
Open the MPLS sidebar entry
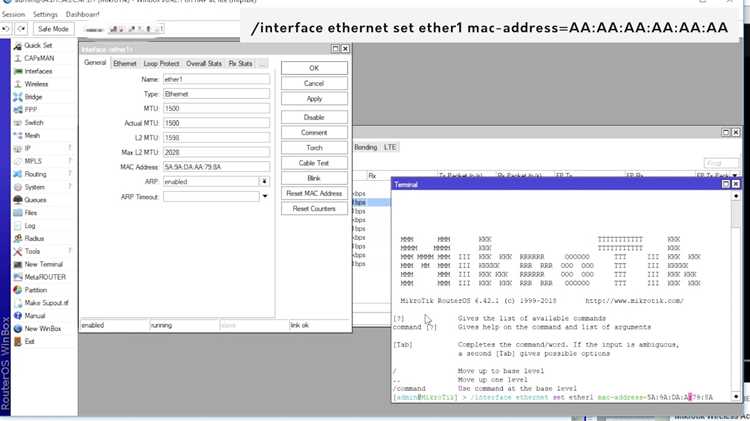(33, 162)
